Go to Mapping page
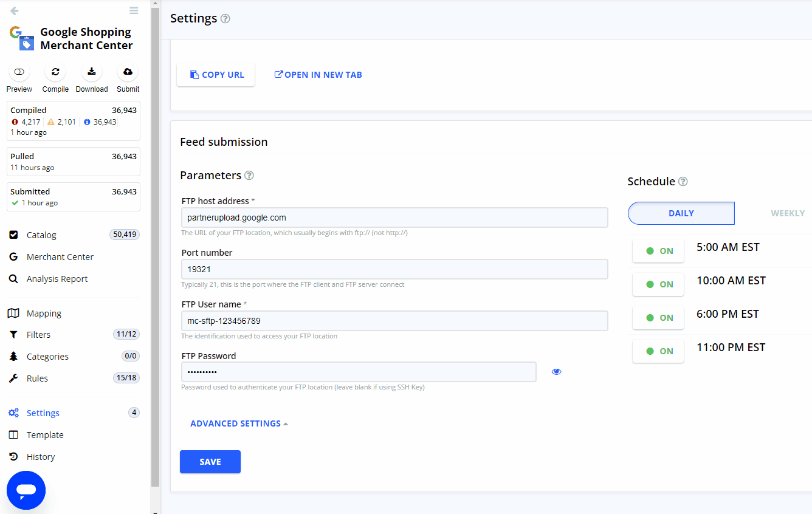Viewport: 812px width, 514px height. coord(44,314)
